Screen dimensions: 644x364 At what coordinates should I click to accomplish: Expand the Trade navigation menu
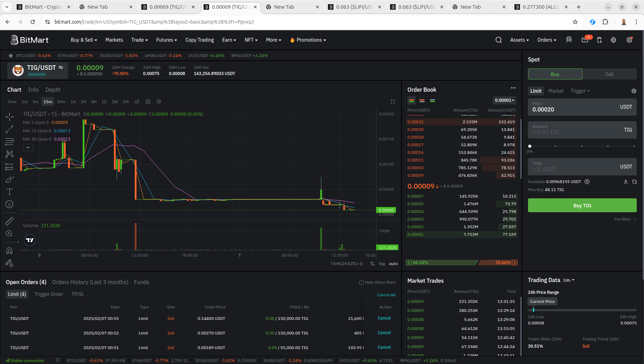coord(139,40)
